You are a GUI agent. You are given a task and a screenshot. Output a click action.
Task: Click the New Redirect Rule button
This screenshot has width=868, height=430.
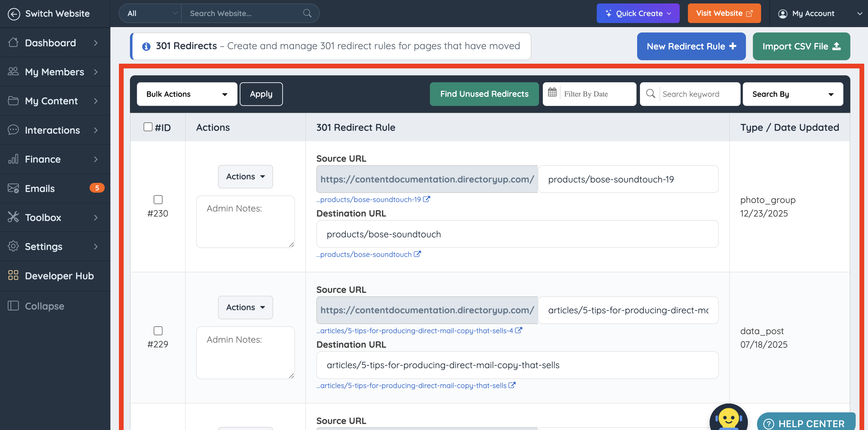691,46
